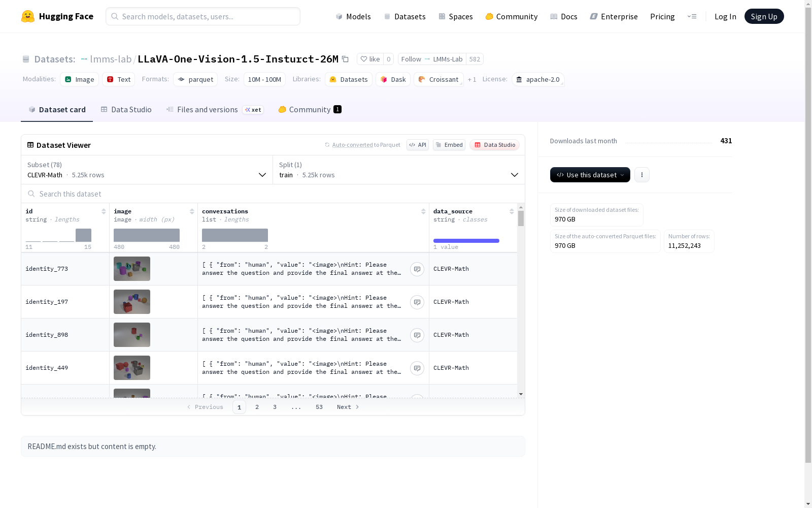This screenshot has height=508, width=812.
Task: Show the additional +1 libraries
Action: tap(472, 79)
